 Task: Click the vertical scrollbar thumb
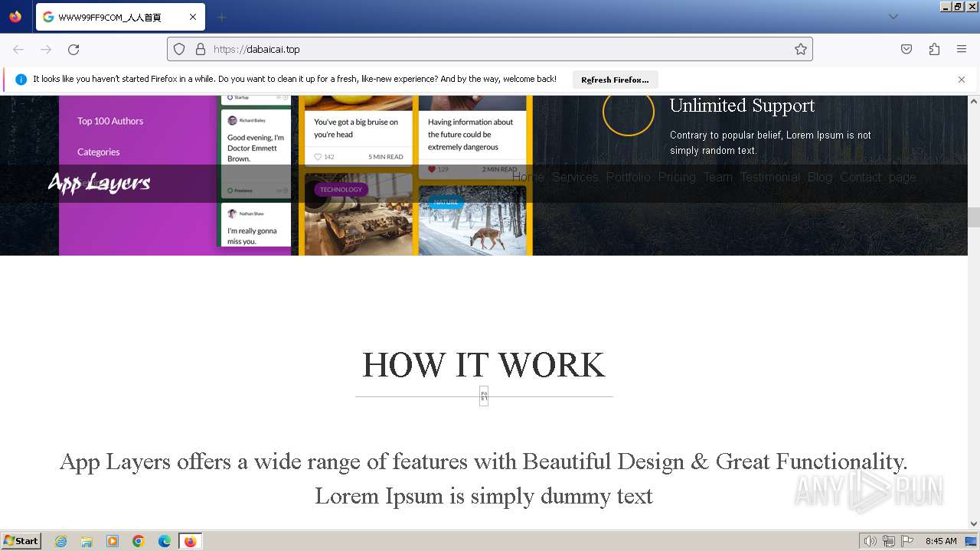click(974, 217)
